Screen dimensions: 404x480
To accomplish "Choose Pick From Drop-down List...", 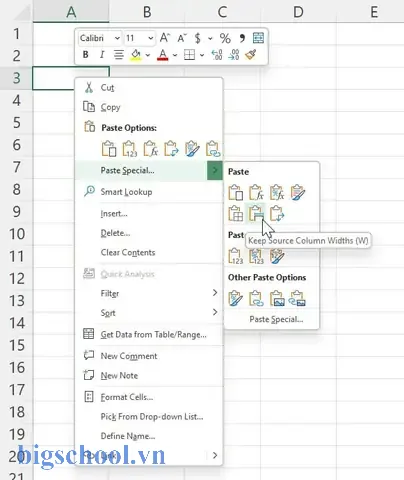I will click(149, 417).
